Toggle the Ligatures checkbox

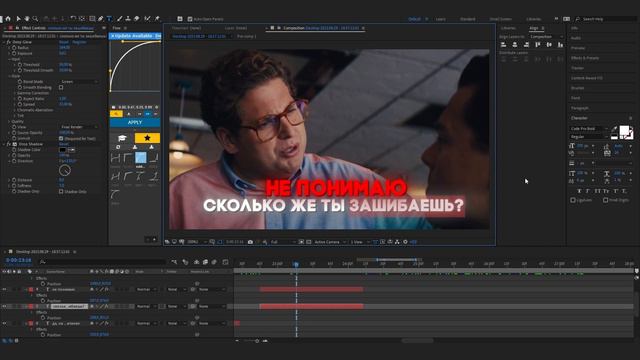click(x=573, y=200)
